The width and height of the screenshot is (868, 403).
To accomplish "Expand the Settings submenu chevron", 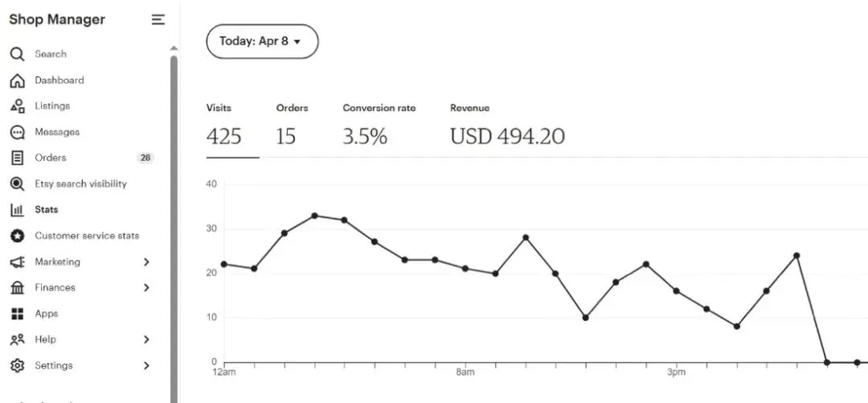I will point(146,366).
